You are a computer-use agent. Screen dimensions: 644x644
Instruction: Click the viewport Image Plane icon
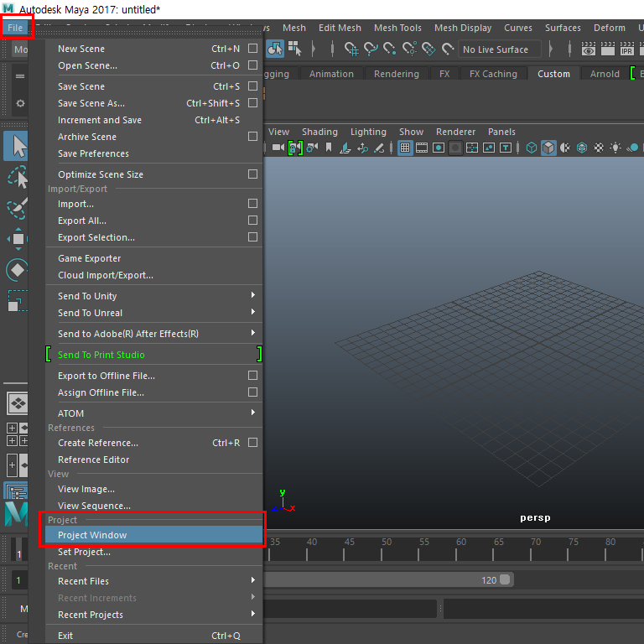tap(345, 148)
